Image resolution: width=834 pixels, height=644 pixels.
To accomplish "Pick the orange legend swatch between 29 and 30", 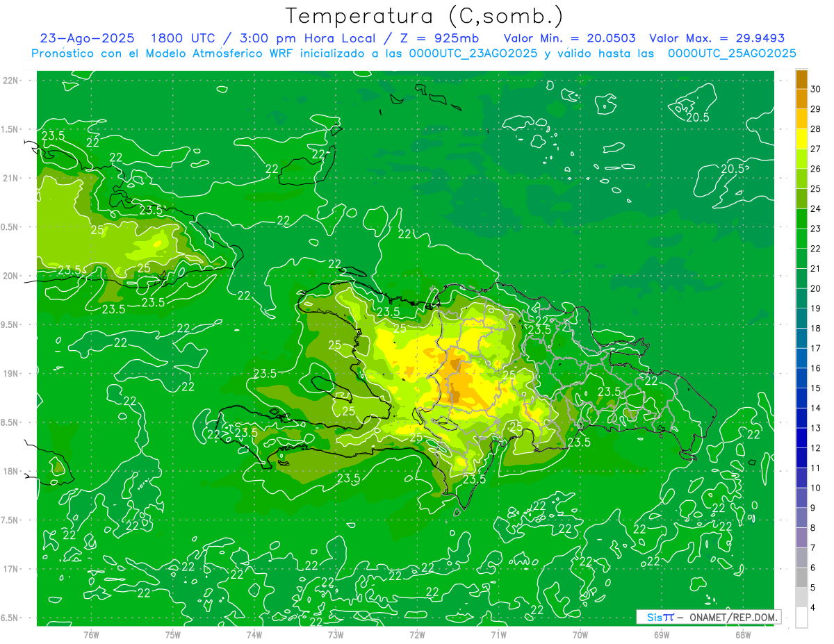I will [801, 99].
